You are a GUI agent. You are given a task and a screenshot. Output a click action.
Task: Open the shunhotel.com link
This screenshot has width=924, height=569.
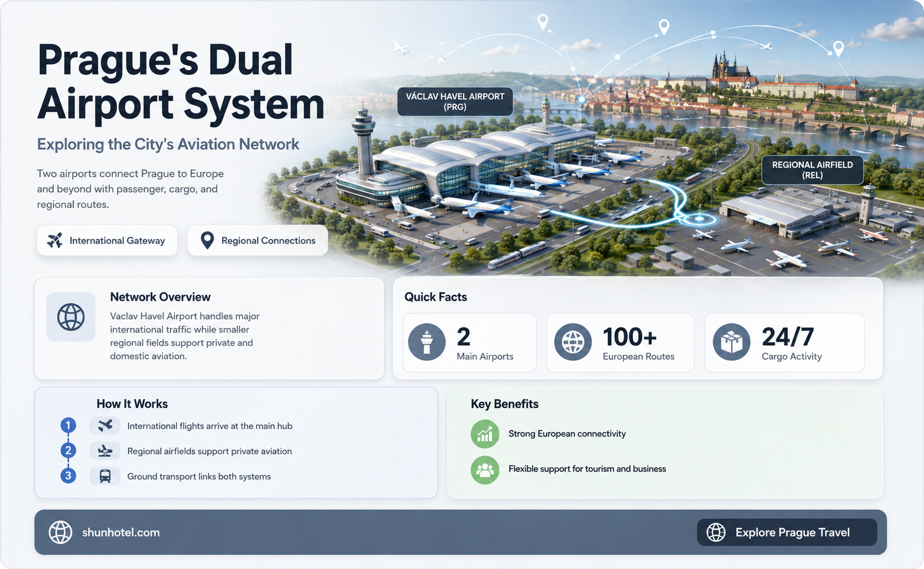(x=121, y=533)
